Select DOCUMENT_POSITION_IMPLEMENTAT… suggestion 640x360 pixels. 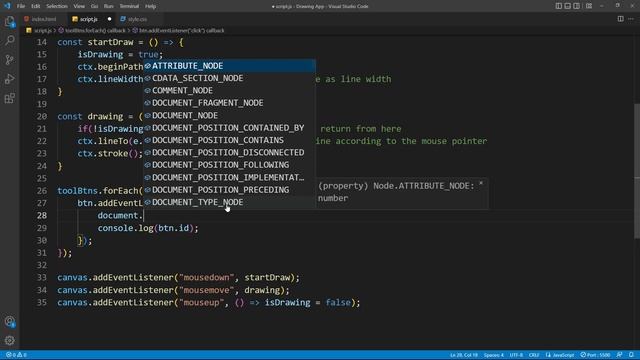click(x=229, y=178)
